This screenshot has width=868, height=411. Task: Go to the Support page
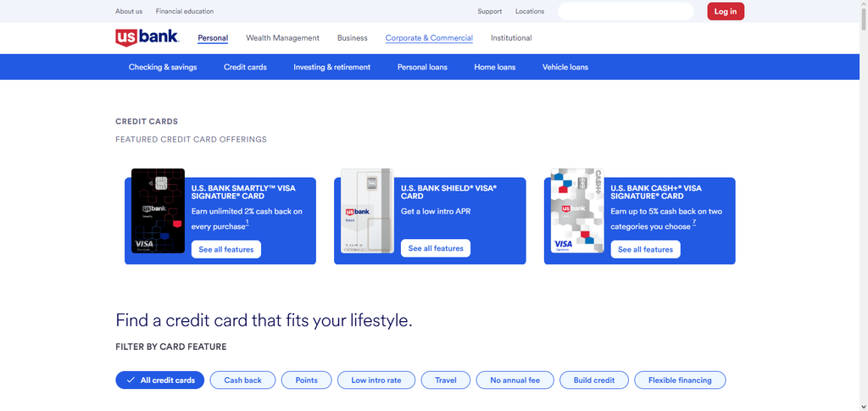489,11
